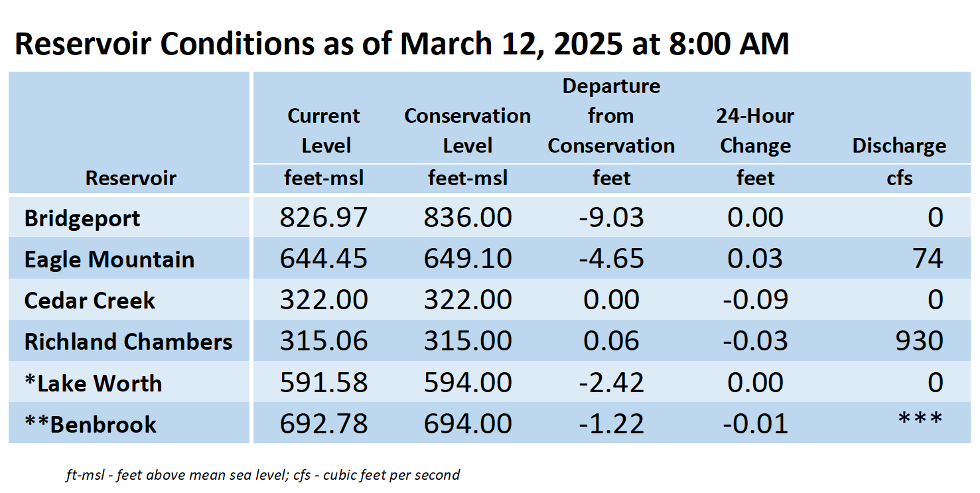Click the Conservation Level column header
This screenshot has width=980, height=493.
pos(468,131)
